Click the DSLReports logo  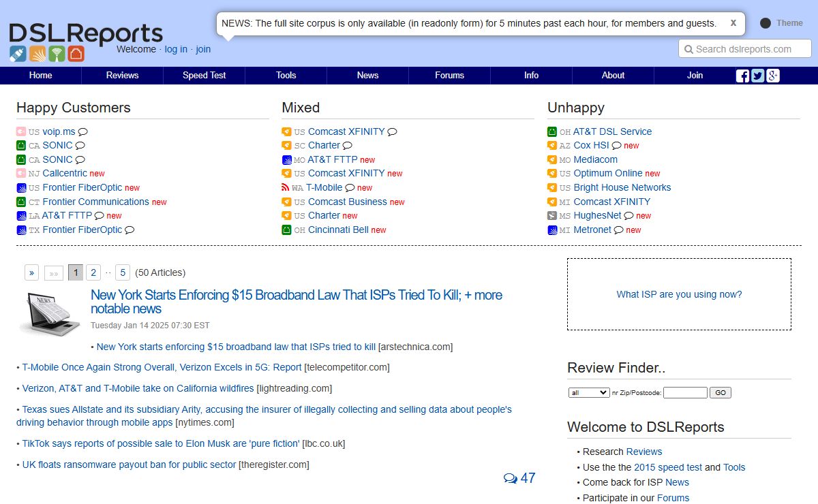[x=86, y=33]
